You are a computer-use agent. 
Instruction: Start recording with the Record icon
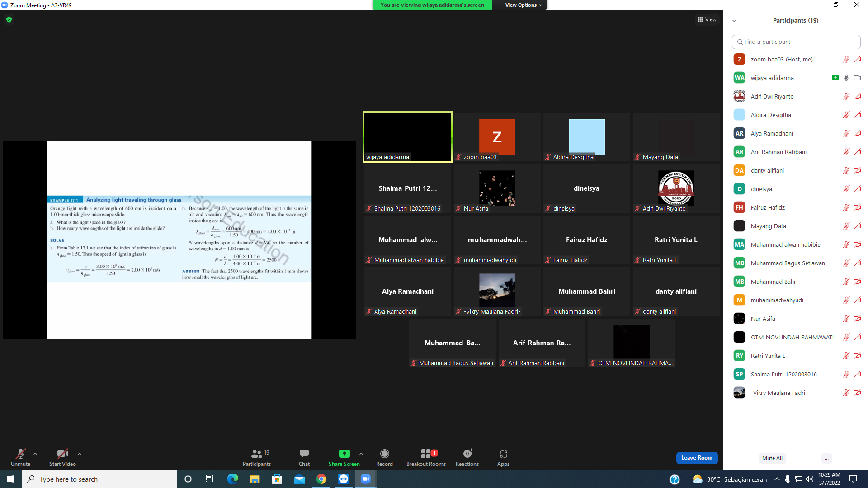(385, 454)
